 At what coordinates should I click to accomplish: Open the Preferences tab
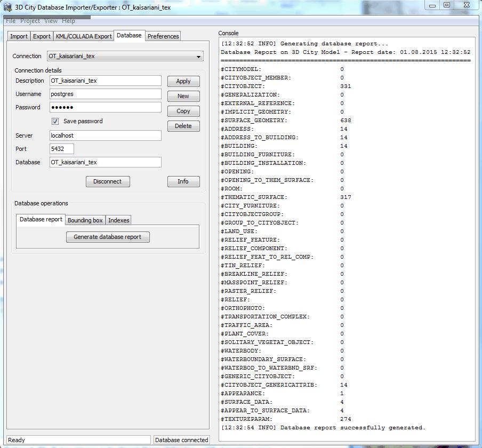click(x=163, y=36)
